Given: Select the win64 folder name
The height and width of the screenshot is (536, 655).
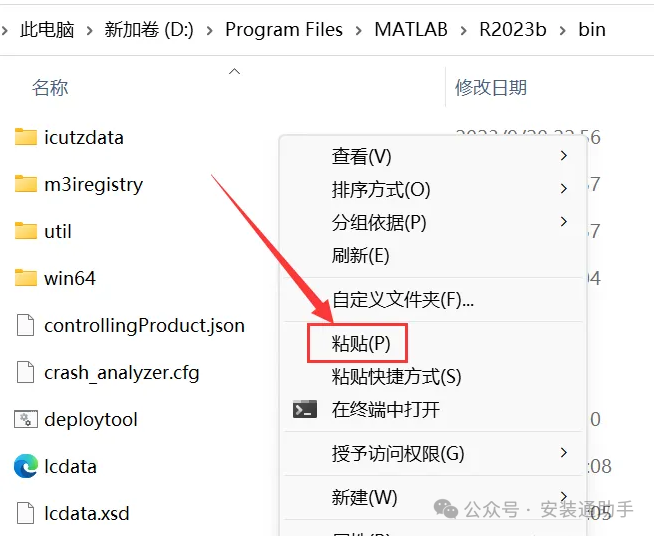Looking at the screenshot, I should pyautogui.click(x=70, y=278).
